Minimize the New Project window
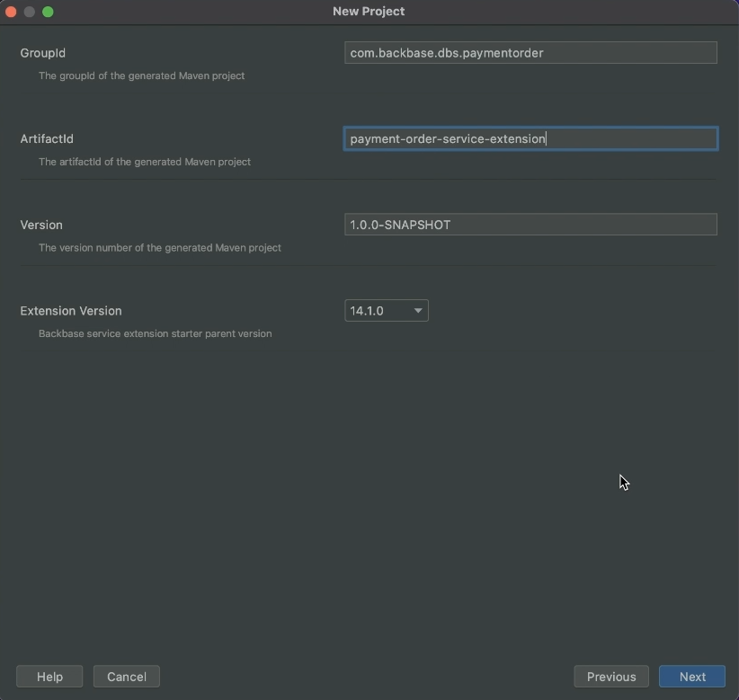 point(30,12)
